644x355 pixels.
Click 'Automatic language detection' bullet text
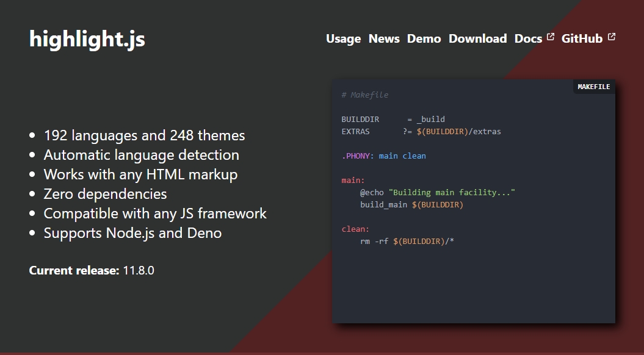pos(141,155)
